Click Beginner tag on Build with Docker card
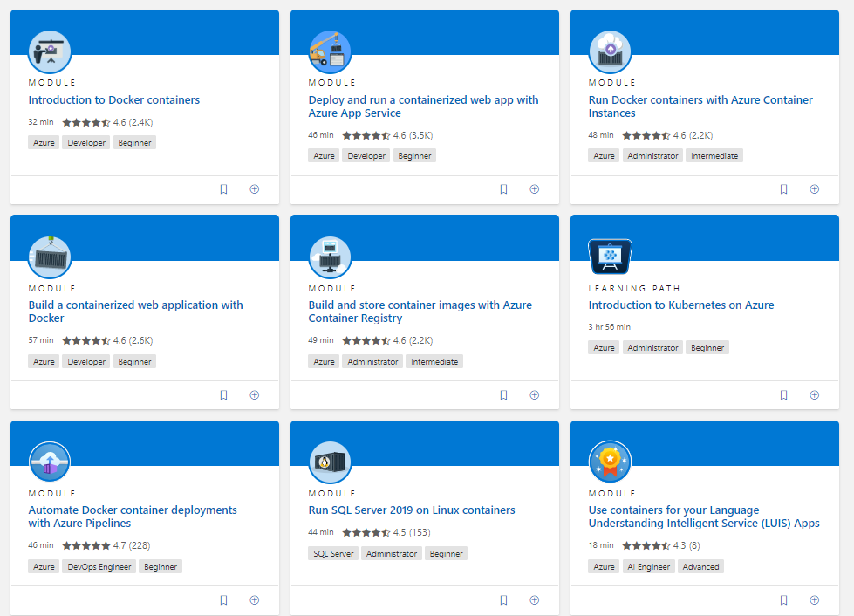Viewport: 854px width, 616px height. coord(134,361)
